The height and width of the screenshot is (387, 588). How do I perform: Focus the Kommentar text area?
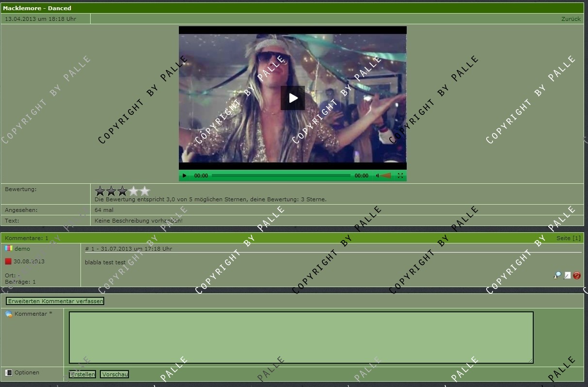click(x=301, y=338)
